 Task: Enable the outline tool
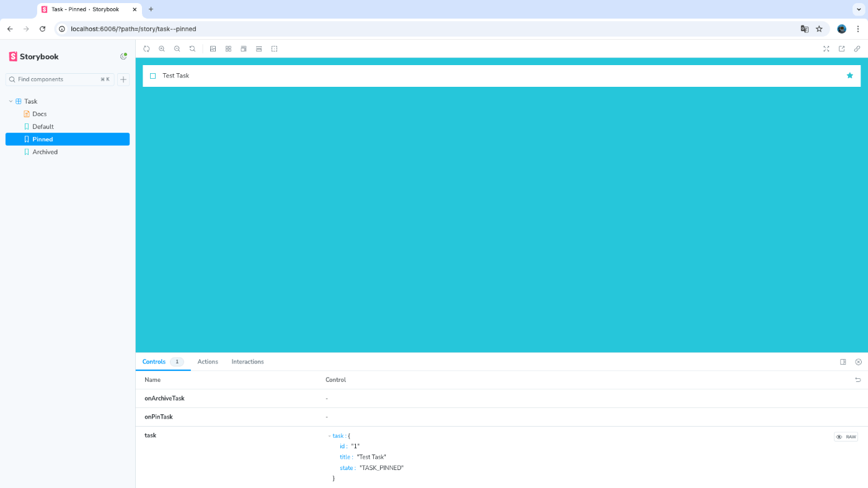coord(274,48)
